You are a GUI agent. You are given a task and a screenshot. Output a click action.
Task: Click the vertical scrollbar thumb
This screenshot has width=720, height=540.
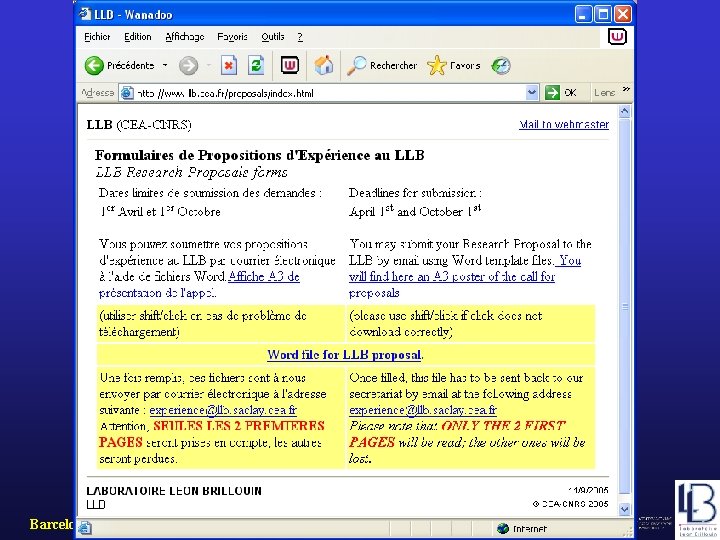[624, 306]
